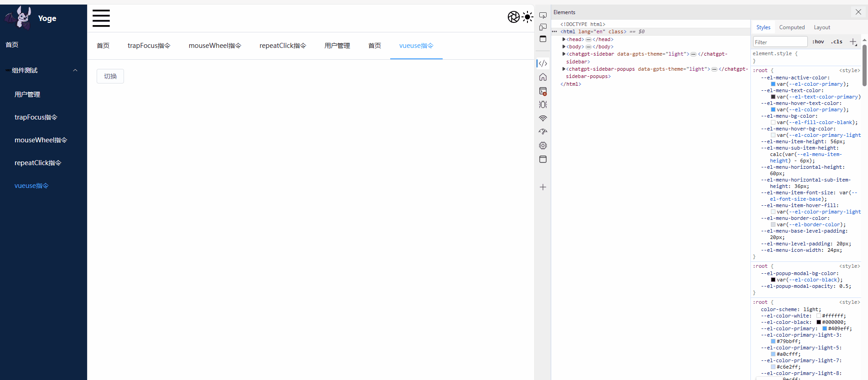The height and width of the screenshot is (380, 868).
Task: Click the style source link of first :root rule
Action: 849,71
